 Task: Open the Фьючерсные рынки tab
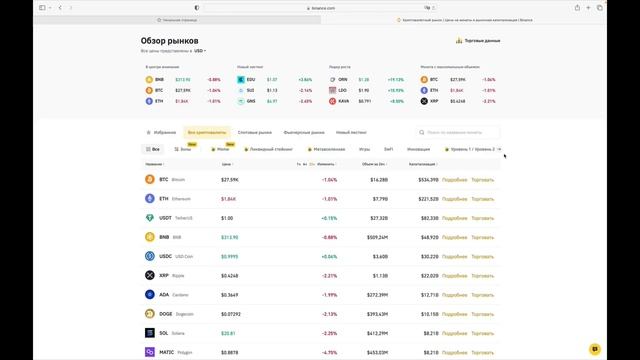(304, 132)
